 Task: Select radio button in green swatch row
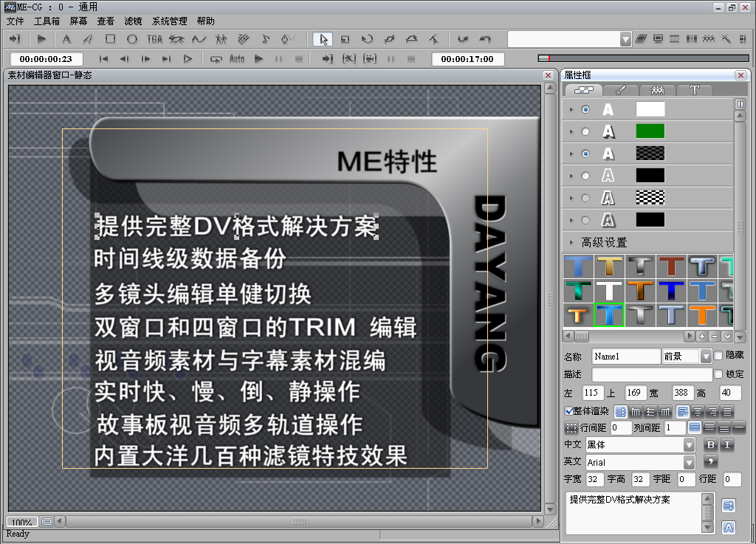[x=585, y=131]
